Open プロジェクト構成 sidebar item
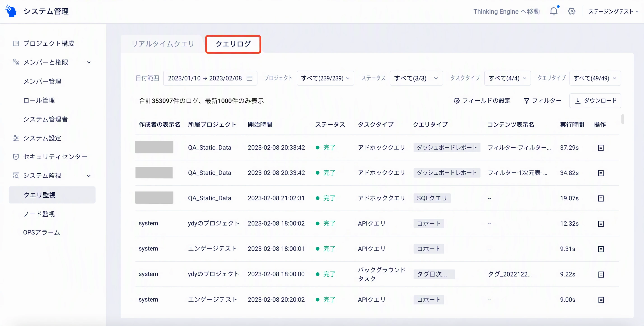 (49, 43)
